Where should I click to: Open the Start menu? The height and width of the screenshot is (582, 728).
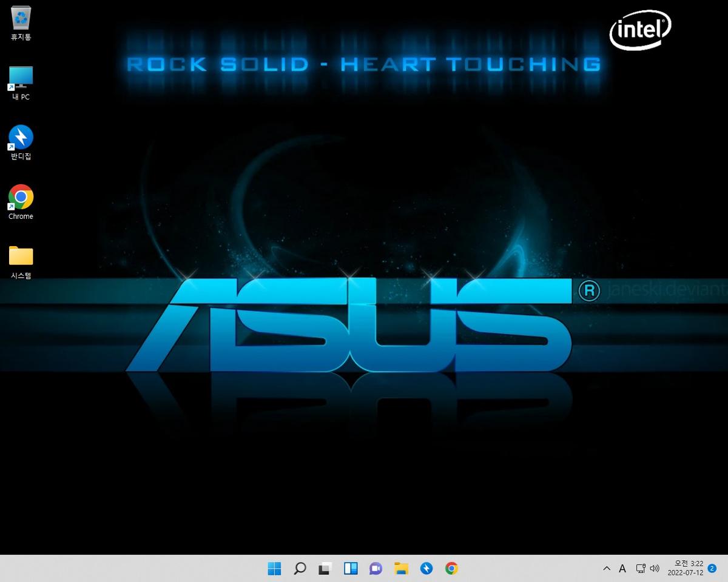274,569
